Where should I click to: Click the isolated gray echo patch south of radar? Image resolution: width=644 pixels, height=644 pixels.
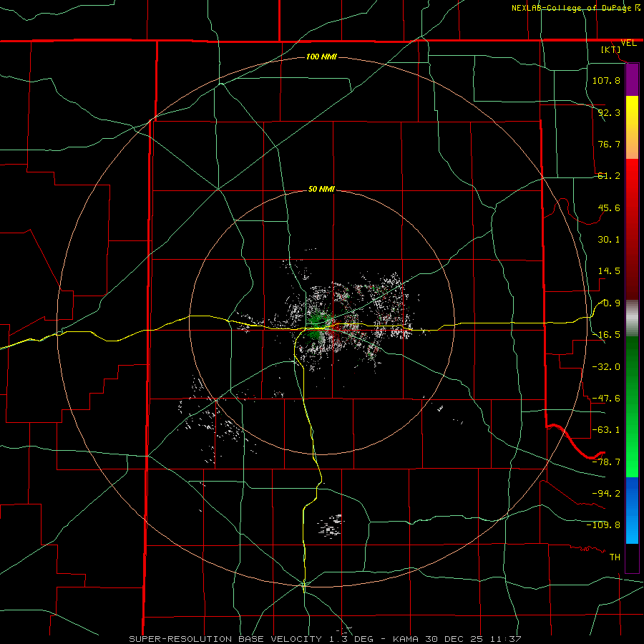pyautogui.click(x=331, y=525)
